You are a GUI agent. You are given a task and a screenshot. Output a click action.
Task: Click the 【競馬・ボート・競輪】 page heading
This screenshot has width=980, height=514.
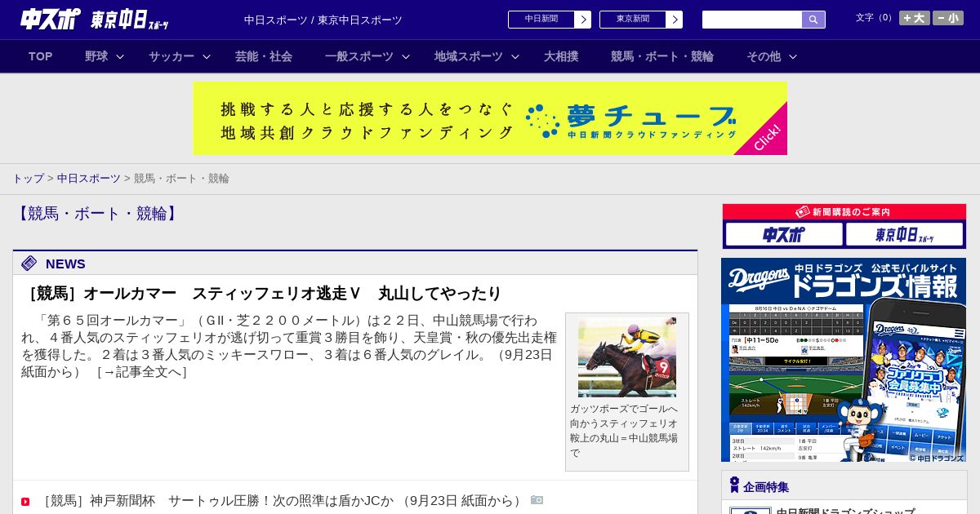click(x=98, y=214)
